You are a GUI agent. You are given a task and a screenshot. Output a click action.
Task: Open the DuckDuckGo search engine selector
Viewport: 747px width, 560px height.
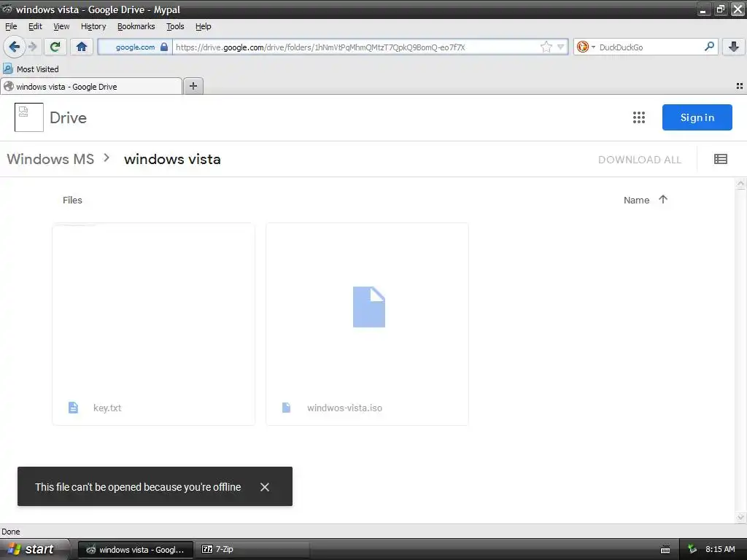pos(586,47)
